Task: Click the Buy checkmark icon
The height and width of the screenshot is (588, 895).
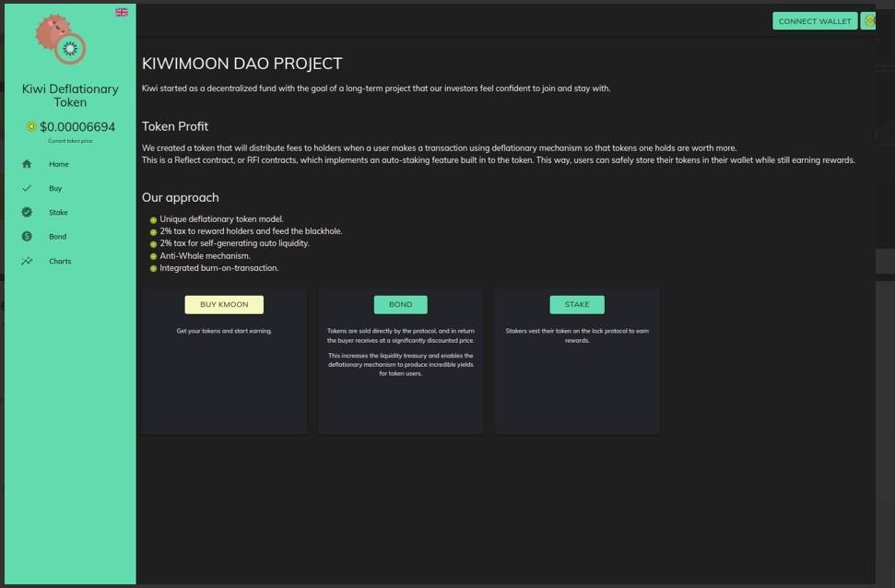Action: (27, 188)
